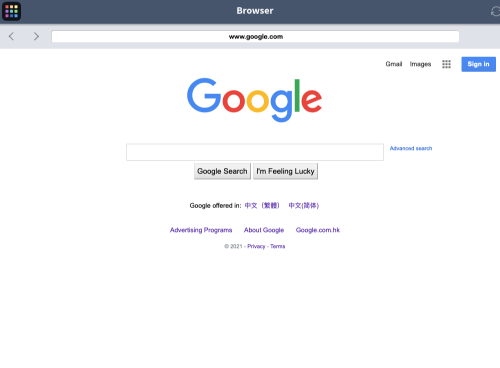Open the Images link

tap(420, 64)
